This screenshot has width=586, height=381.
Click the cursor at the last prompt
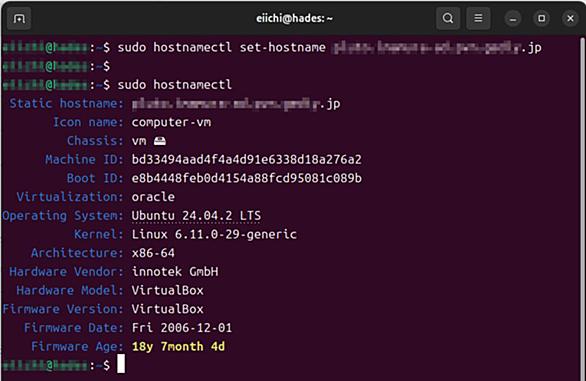(121, 364)
